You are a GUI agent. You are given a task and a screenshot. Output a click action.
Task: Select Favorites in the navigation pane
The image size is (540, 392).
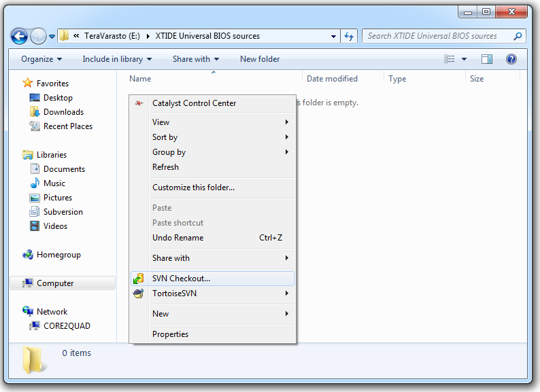[52, 84]
